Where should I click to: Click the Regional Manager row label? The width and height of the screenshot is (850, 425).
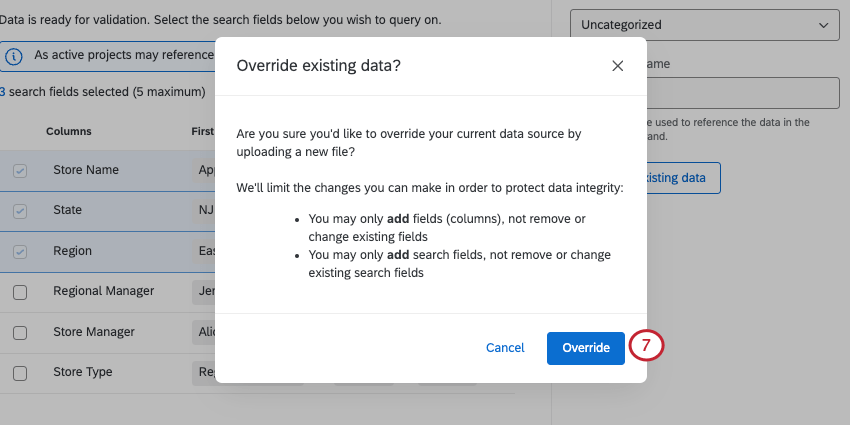point(103,291)
